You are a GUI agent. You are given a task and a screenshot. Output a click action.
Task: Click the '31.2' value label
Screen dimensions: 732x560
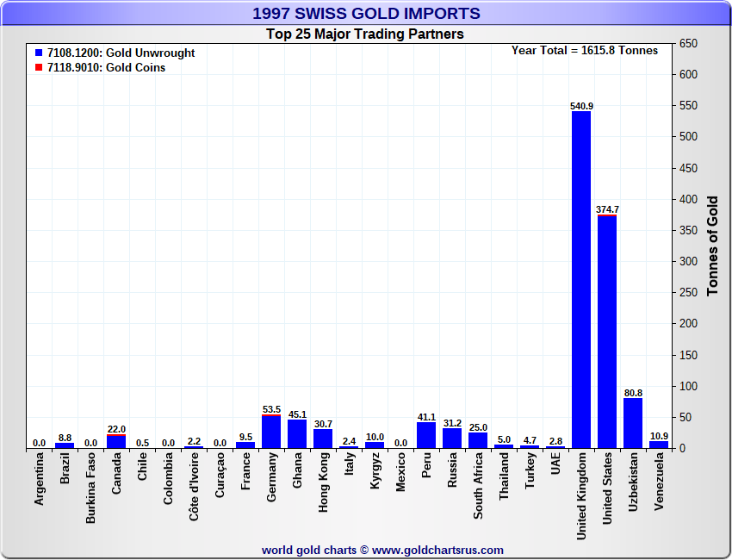click(x=452, y=423)
